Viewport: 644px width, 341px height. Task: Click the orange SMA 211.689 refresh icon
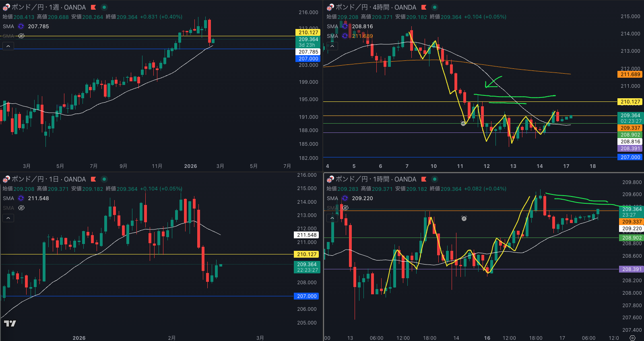coord(345,36)
